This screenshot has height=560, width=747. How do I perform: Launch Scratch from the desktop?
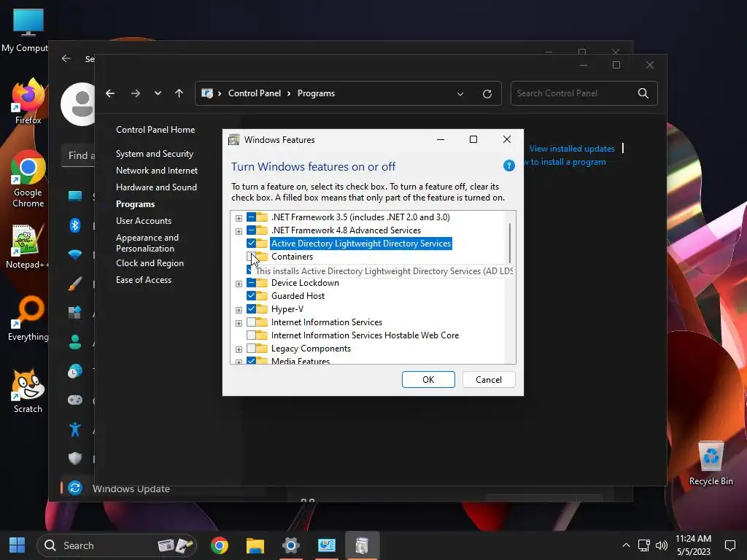[x=28, y=392]
